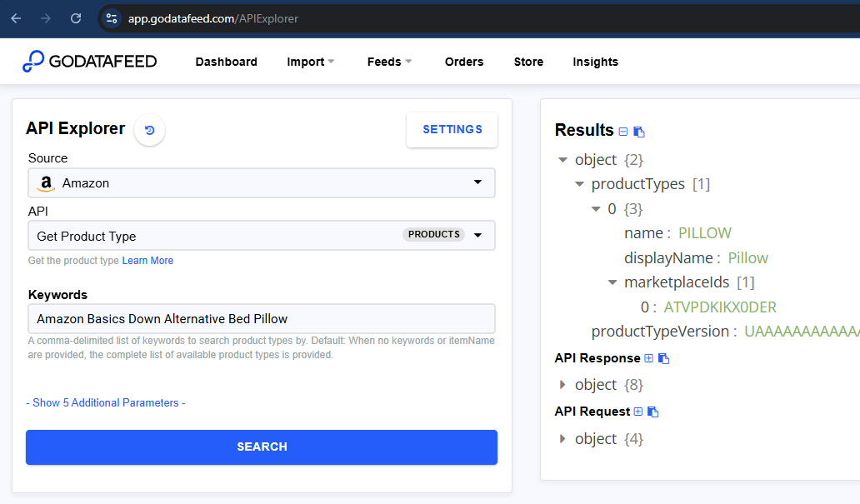Click the browser address bar URL
The width and height of the screenshot is (860, 504).
coord(213,18)
